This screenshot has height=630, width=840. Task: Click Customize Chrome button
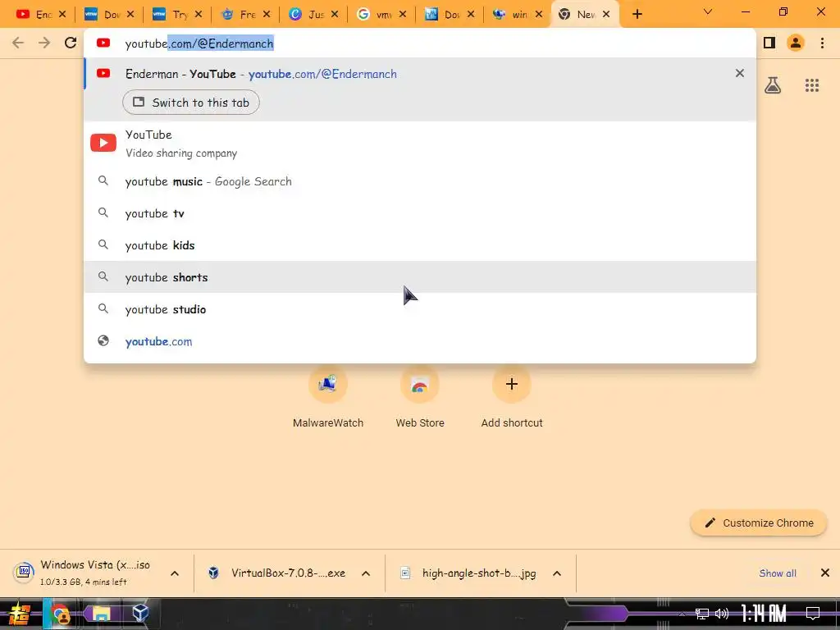pyautogui.click(x=759, y=523)
